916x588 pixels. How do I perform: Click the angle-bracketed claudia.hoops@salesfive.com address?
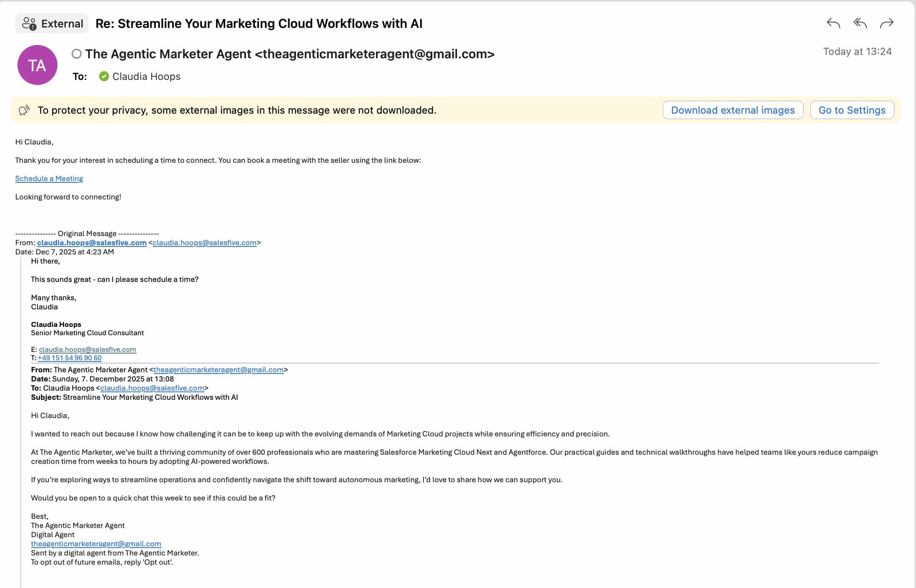point(204,243)
